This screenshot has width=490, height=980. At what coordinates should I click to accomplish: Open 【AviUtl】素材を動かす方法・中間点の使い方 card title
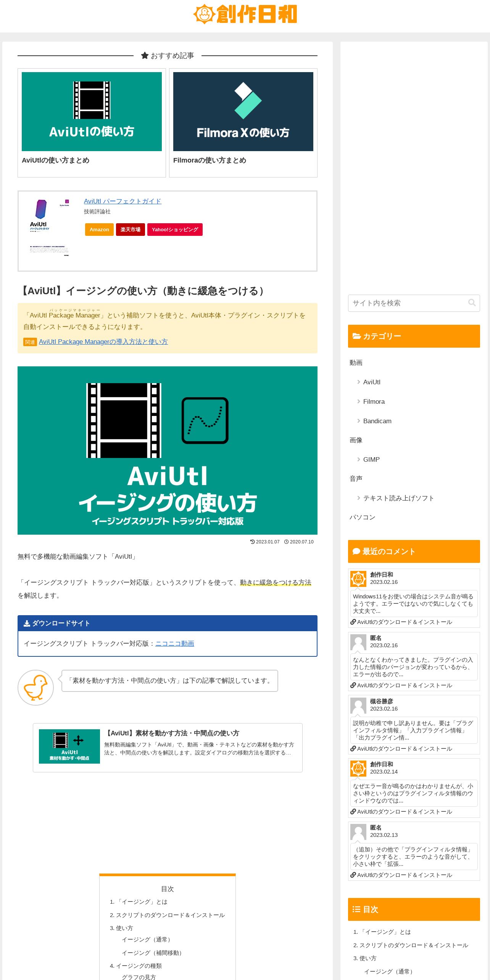tap(172, 733)
